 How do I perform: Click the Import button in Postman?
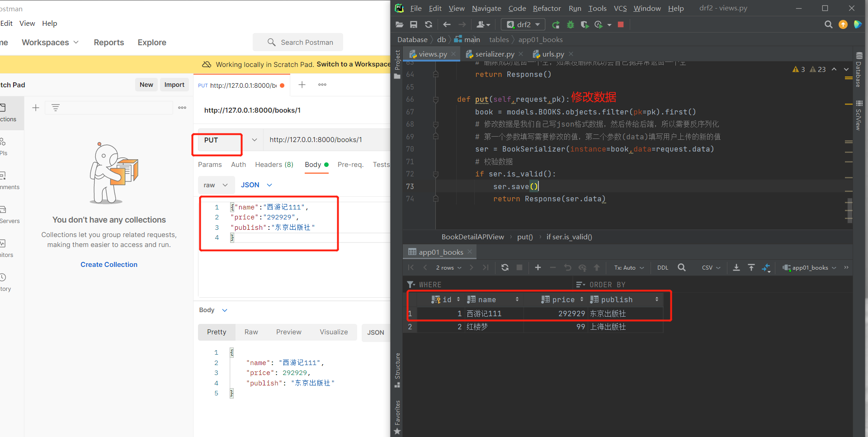(174, 85)
